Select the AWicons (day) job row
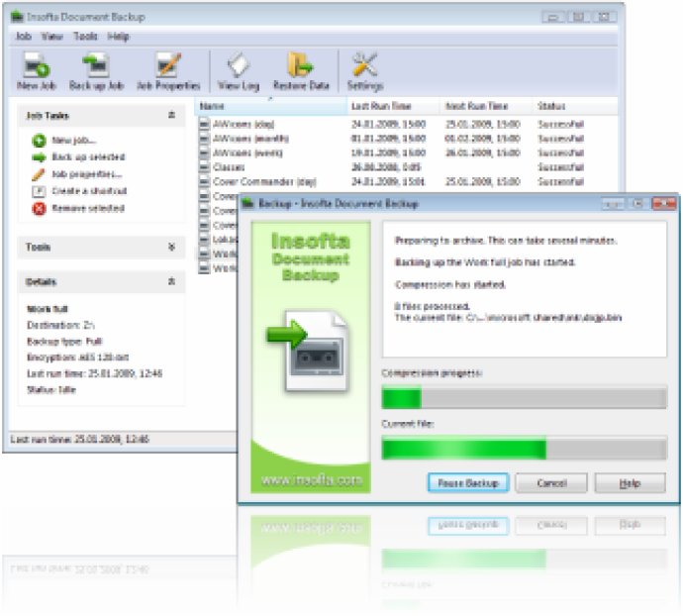Screen dimensions: 683x616 pos(407,124)
